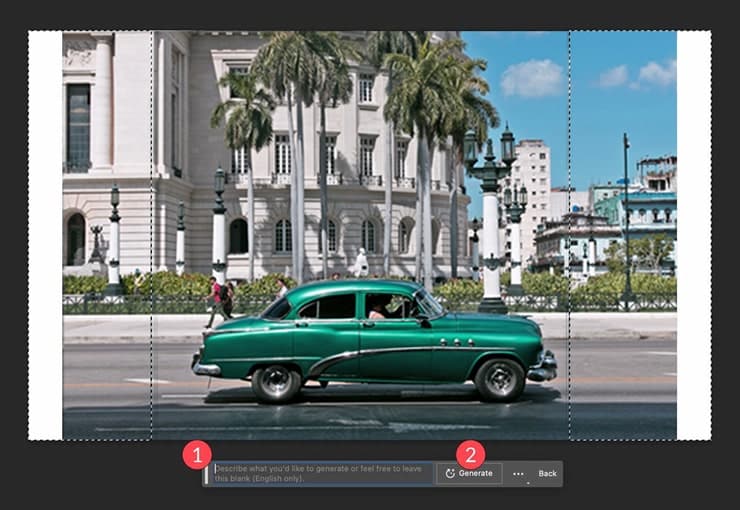Click the dark arched doorway of the building
740x510 pixels.
[76, 240]
